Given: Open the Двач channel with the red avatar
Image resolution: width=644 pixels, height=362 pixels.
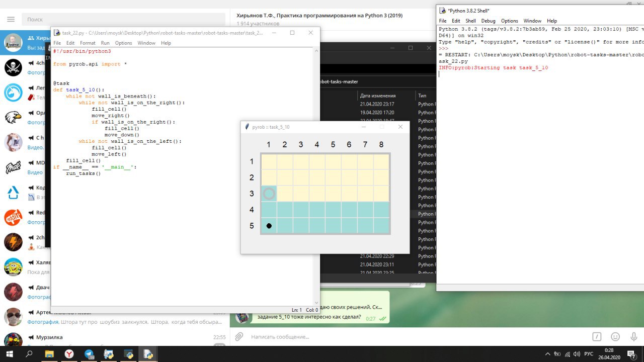Looking at the screenshot, I should click(x=13, y=292).
